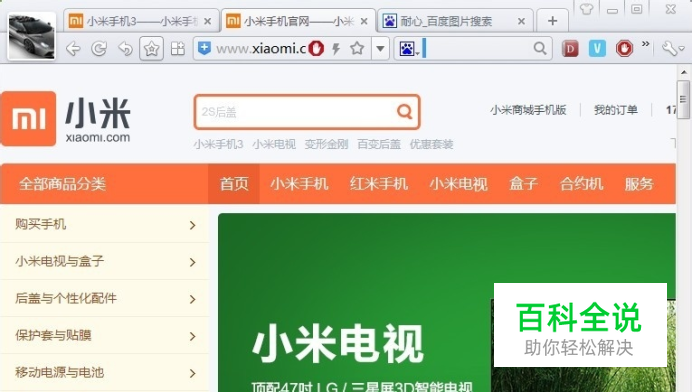Expand the 保护套与贴膜 category chevron
The width and height of the screenshot is (692, 392).
192,336
